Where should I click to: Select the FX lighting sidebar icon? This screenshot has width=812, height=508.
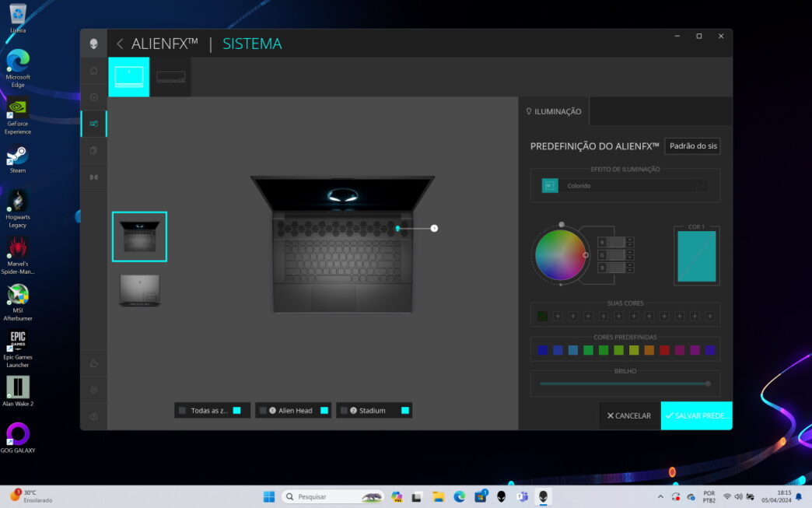click(94, 124)
